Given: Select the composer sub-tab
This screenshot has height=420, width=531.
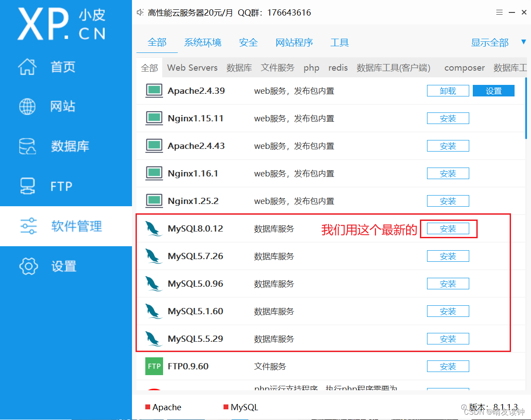Looking at the screenshot, I should pos(464,68).
